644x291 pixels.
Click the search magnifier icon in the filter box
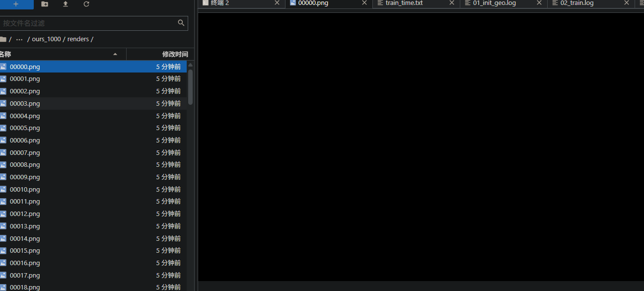click(181, 23)
